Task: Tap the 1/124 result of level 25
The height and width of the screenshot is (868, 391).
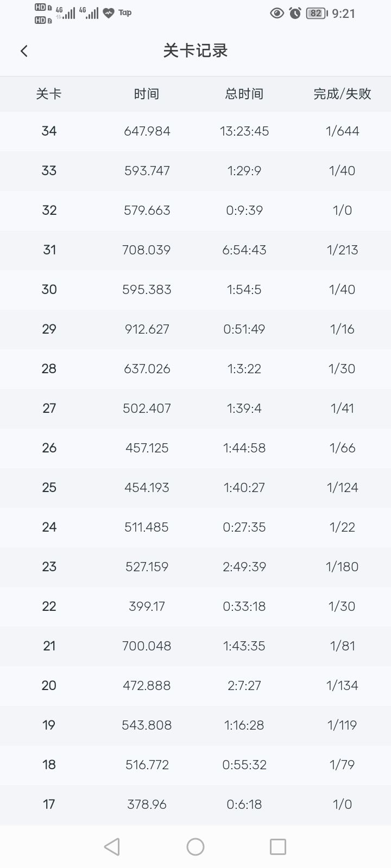Action: pos(342,488)
